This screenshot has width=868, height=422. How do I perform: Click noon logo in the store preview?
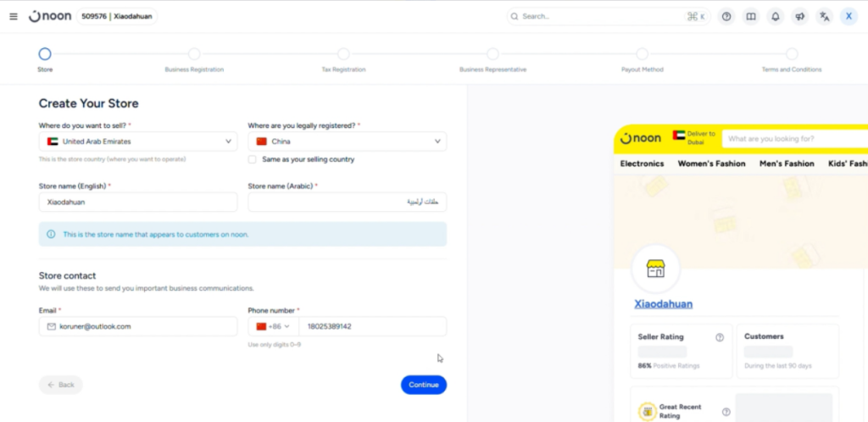pos(641,138)
